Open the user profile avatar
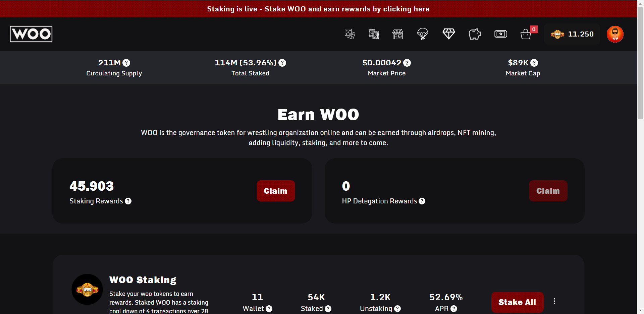This screenshot has width=644, height=314. (615, 34)
